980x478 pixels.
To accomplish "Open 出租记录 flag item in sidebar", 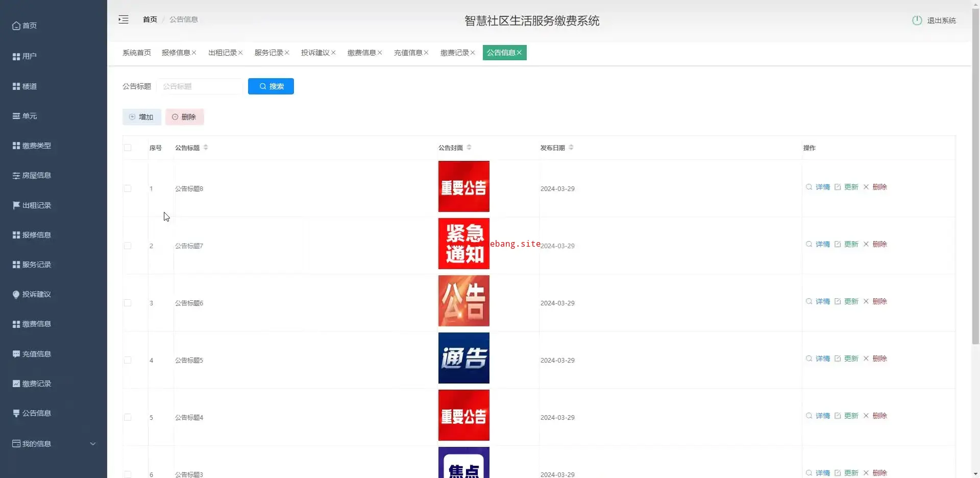I will (36, 205).
